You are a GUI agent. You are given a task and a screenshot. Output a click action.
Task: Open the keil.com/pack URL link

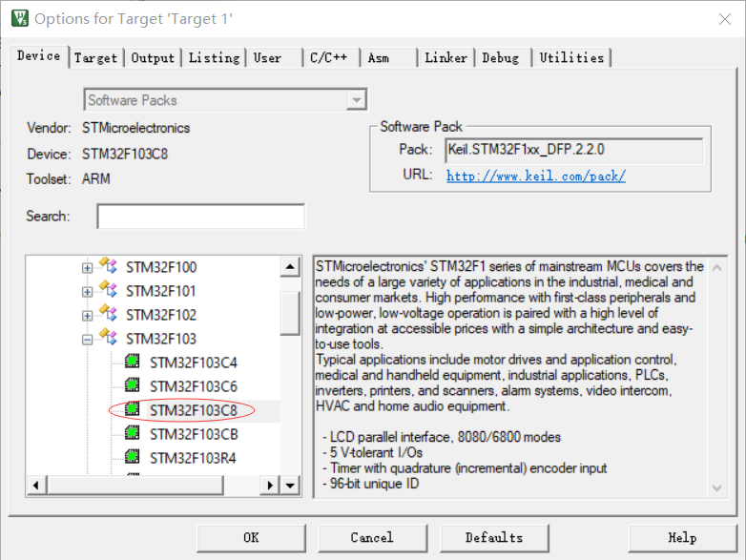(x=536, y=176)
